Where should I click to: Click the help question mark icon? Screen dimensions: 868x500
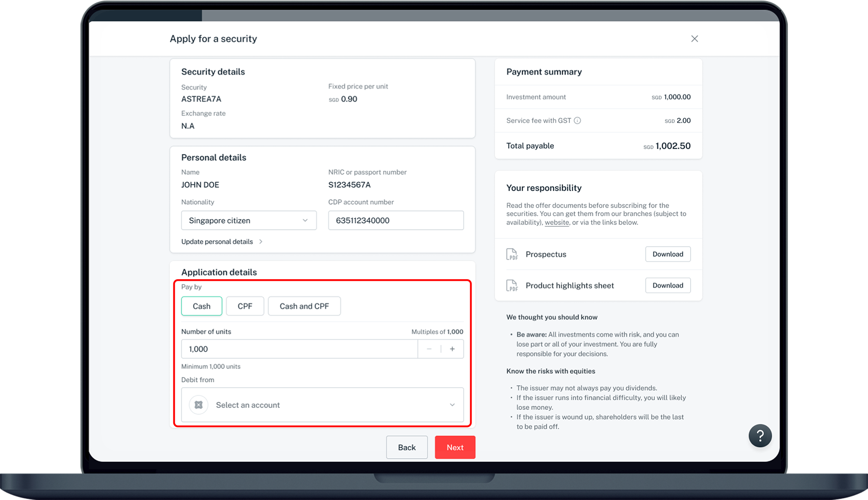pyautogui.click(x=760, y=436)
